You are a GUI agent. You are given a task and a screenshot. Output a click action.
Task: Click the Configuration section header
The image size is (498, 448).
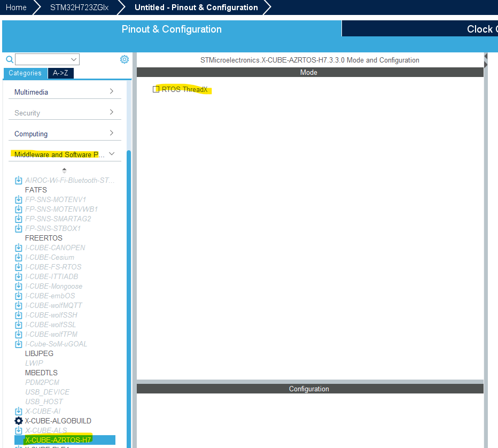(x=310, y=389)
